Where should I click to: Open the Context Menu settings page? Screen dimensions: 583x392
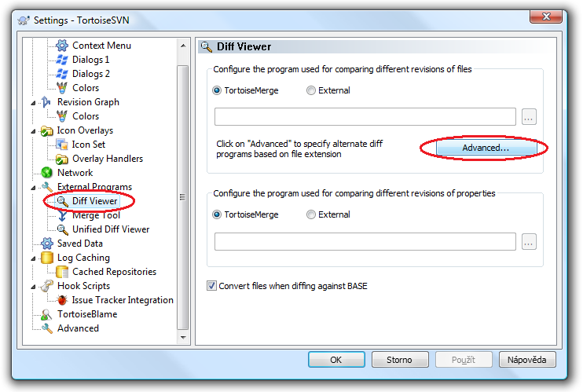[101, 46]
